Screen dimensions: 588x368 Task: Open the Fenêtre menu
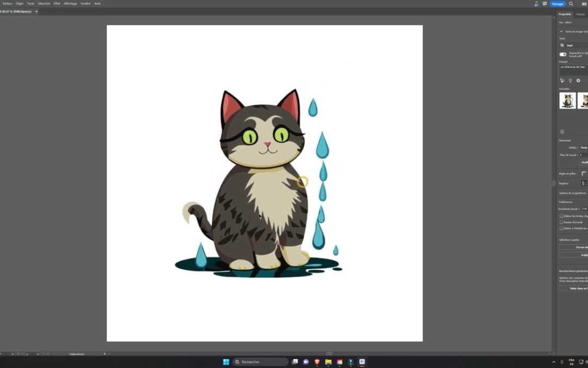(x=85, y=3)
